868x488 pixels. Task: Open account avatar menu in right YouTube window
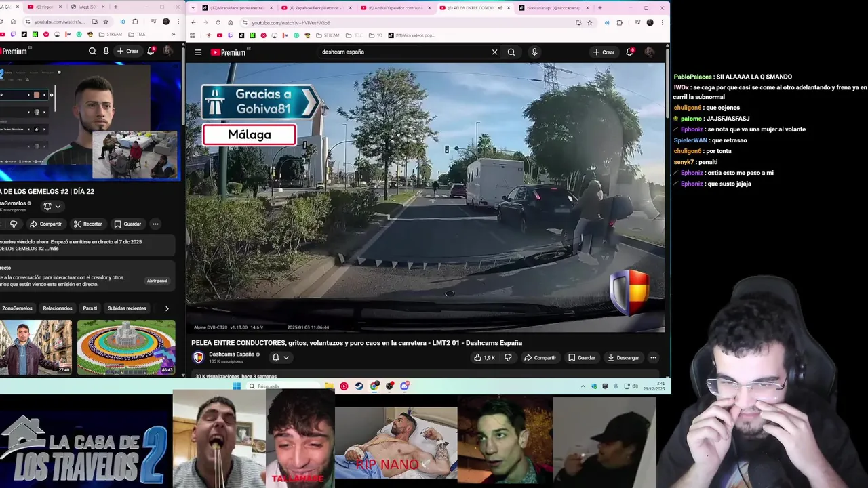[x=649, y=52]
